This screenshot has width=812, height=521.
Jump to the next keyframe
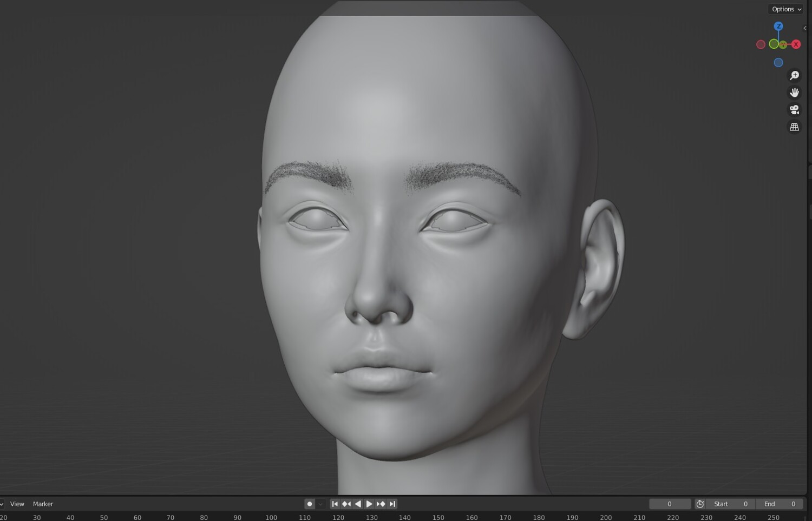click(x=381, y=504)
